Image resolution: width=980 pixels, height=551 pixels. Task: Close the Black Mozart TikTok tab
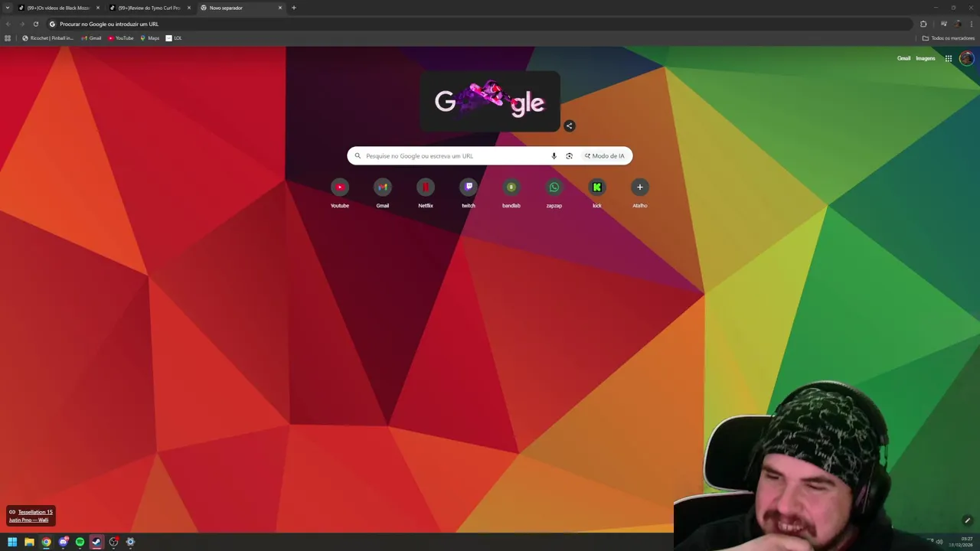[x=98, y=8]
